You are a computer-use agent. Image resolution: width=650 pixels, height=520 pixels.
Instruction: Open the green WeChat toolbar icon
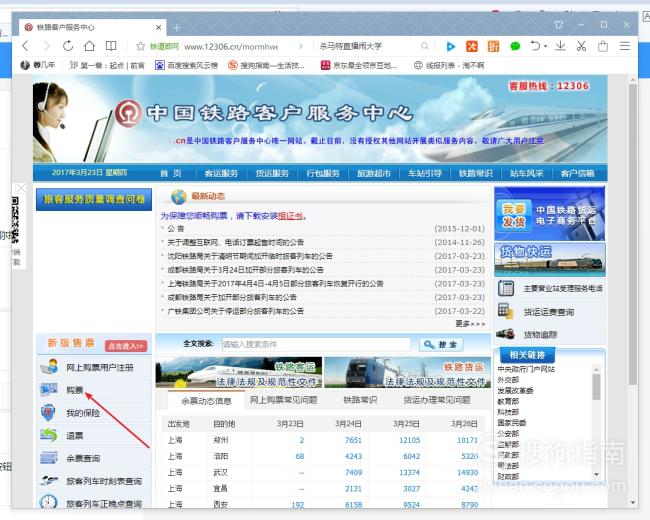pos(515,46)
